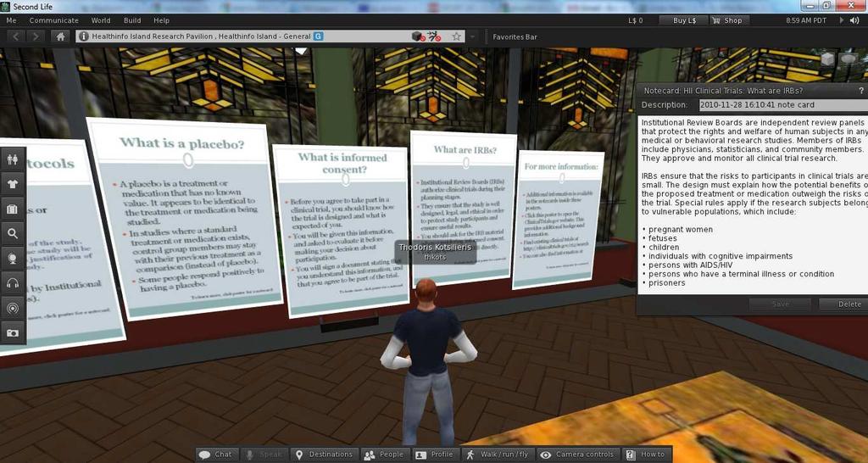Click the Favorites Bar label
868x463 pixels.
pos(515,36)
